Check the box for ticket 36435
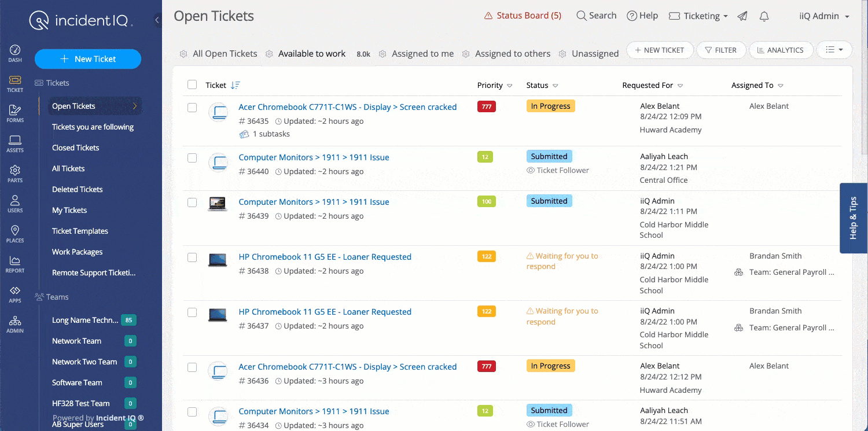This screenshot has height=431, width=868. click(x=192, y=108)
